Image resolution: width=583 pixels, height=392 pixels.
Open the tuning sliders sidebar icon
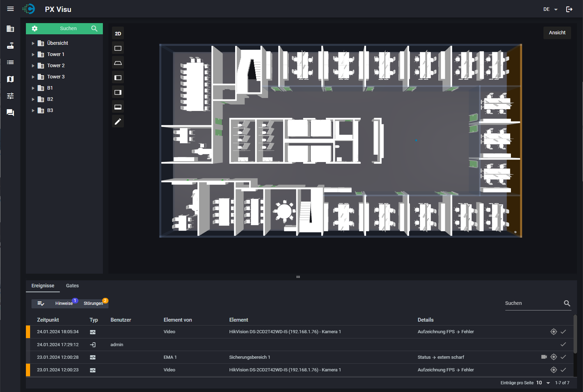coord(10,96)
